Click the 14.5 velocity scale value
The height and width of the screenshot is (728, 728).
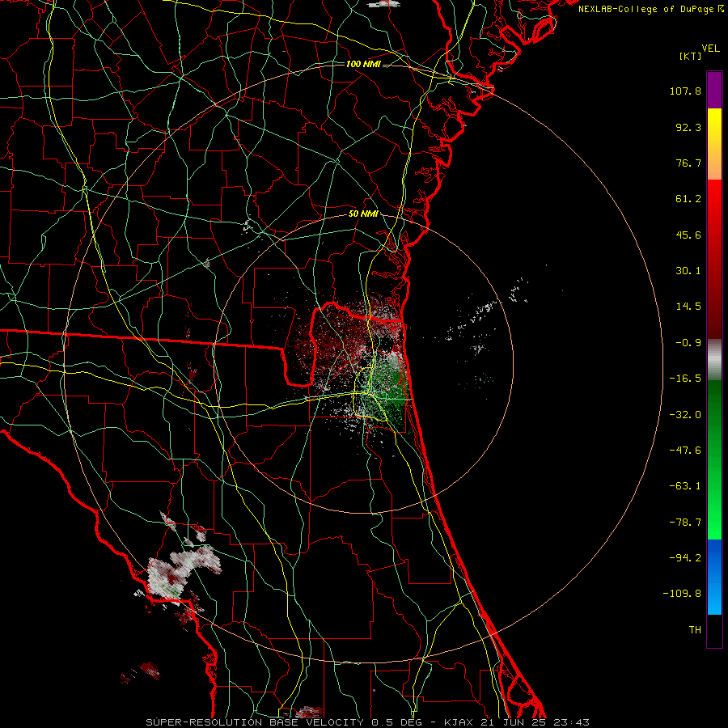pos(688,307)
